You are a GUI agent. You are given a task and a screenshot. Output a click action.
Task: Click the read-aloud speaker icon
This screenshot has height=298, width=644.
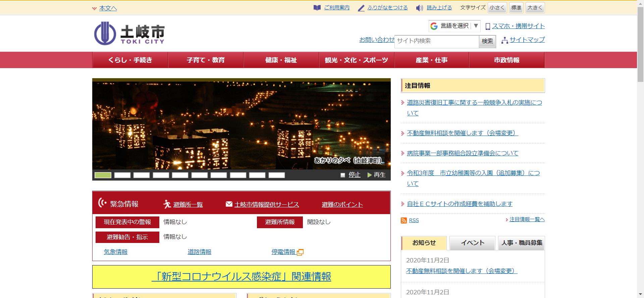419,8
